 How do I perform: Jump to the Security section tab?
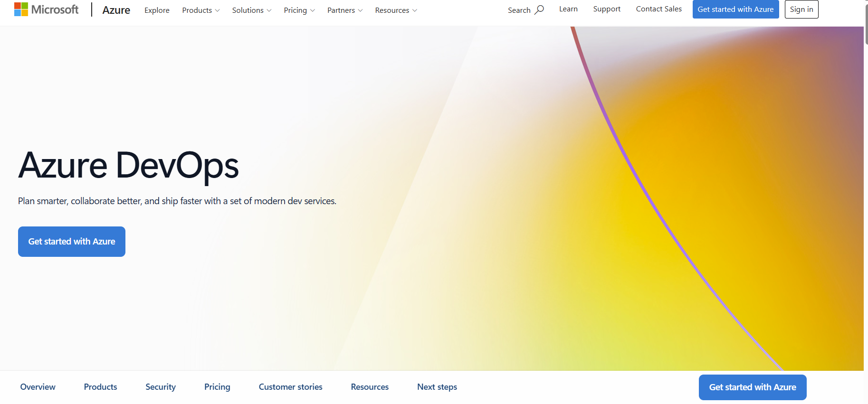tap(161, 387)
